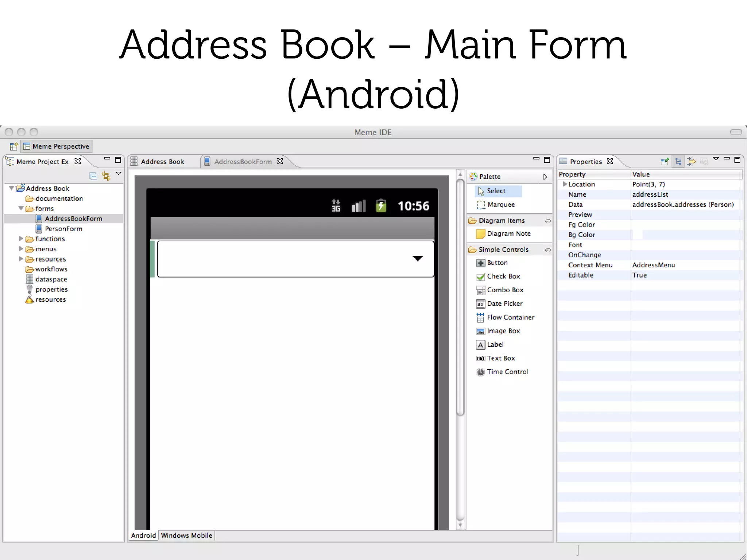
Task: Click Pin to Selection icon in Properties
Action: [x=665, y=161]
